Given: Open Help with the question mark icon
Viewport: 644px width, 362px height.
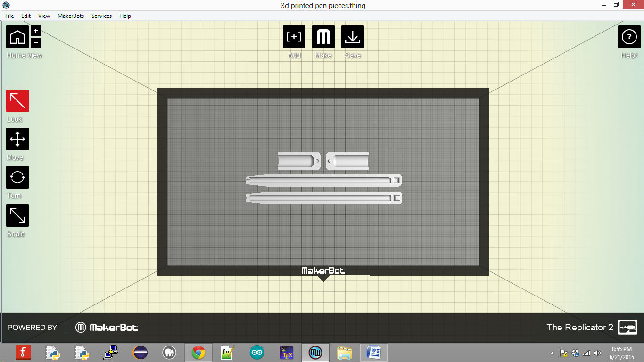Looking at the screenshot, I should pos(629,37).
